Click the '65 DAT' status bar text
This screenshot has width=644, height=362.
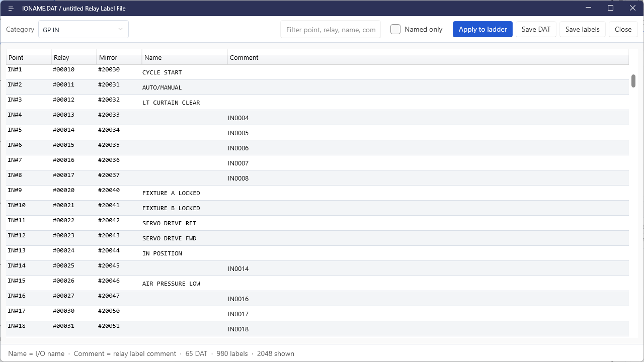(x=196, y=353)
